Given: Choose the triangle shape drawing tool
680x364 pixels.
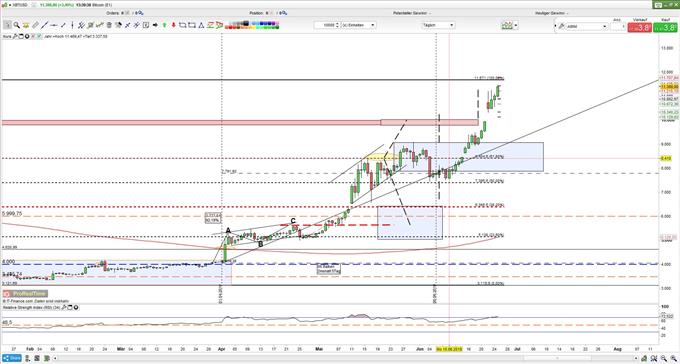Looking at the screenshot, I should pos(202,25).
